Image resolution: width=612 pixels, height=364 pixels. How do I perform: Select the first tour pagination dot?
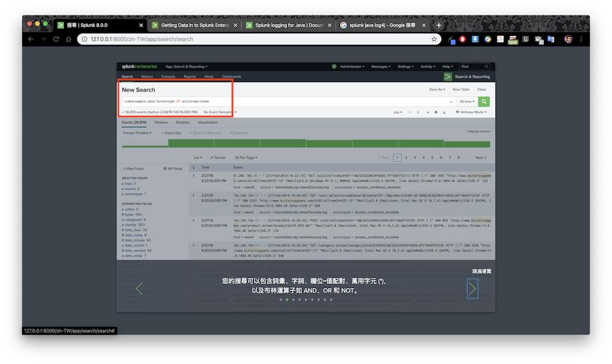[x=281, y=299]
